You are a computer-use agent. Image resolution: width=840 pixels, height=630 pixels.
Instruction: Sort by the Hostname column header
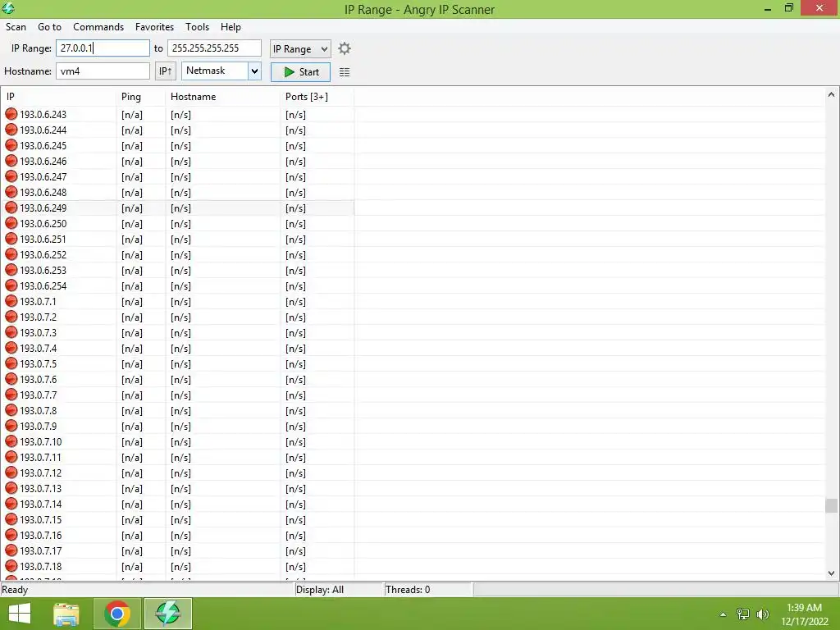click(223, 97)
